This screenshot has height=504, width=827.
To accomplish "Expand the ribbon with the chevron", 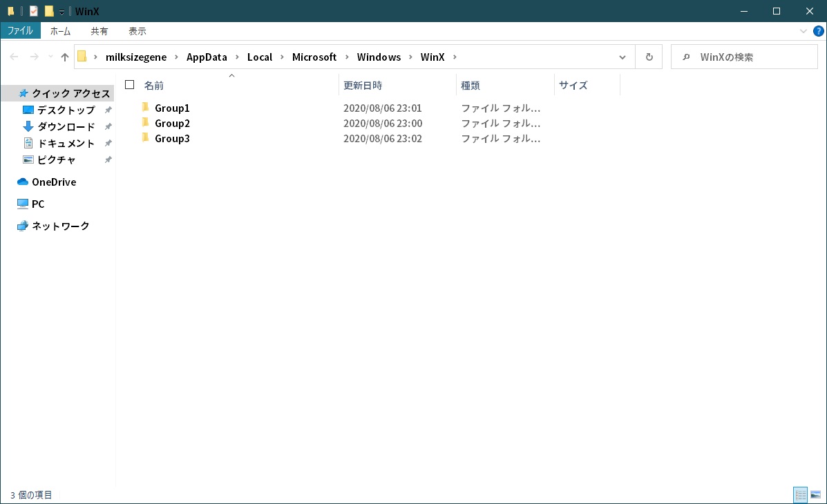I will point(804,31).
